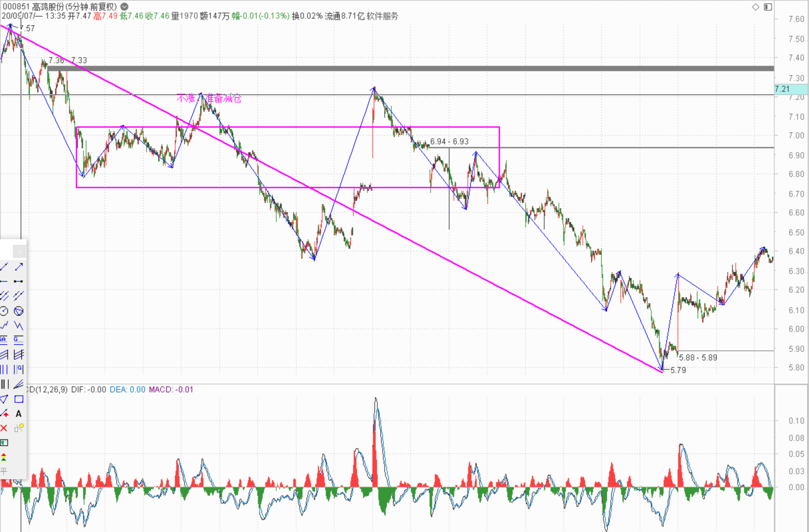Select the arrow line drawing tool

19,266
